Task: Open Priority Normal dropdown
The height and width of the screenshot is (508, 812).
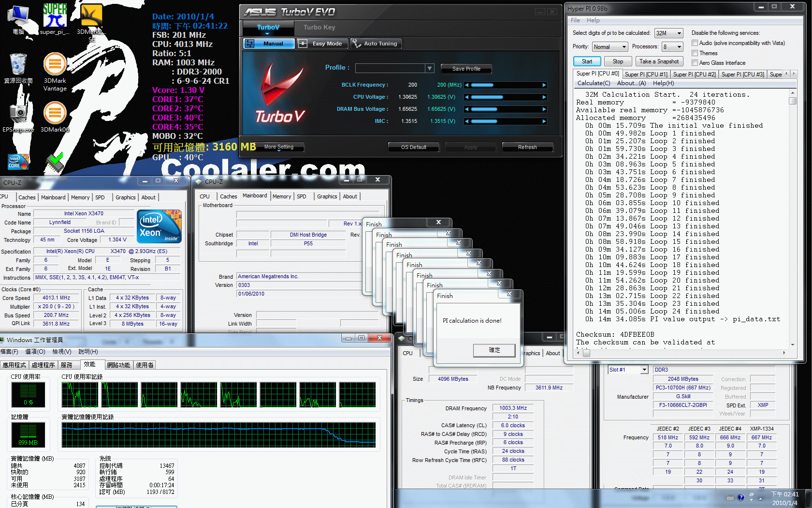Action: point(610,47)
